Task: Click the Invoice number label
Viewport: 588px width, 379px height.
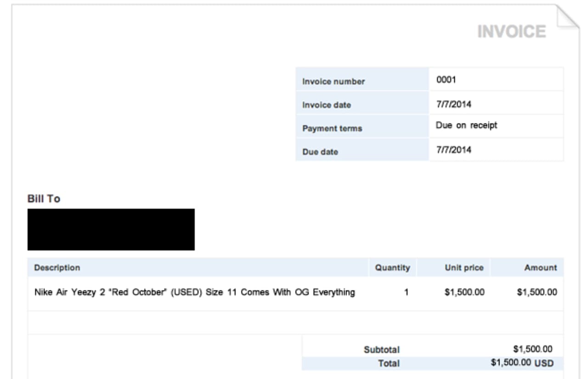Action: (x=333, y=82)
